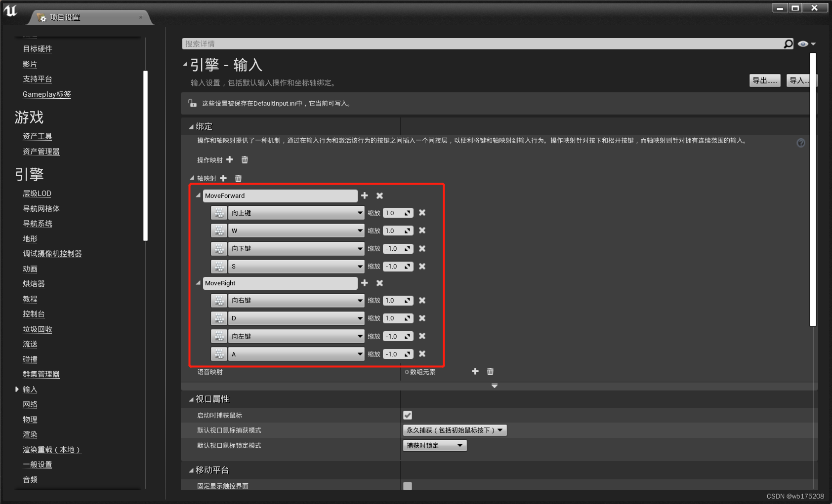832x504 pixels.
Task: Click the 导入 button
Action: click(799, 80)
